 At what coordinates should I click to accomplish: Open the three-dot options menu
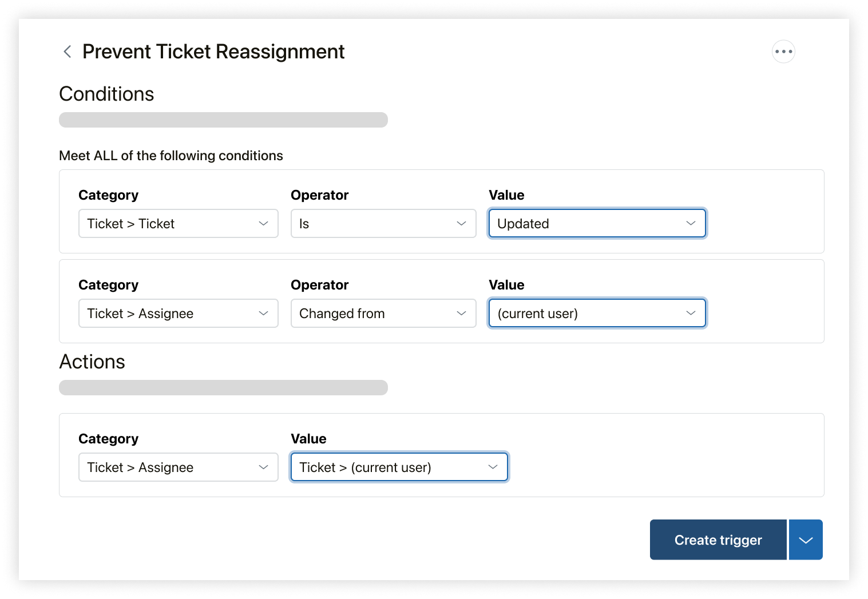click(x=783, y=51)
